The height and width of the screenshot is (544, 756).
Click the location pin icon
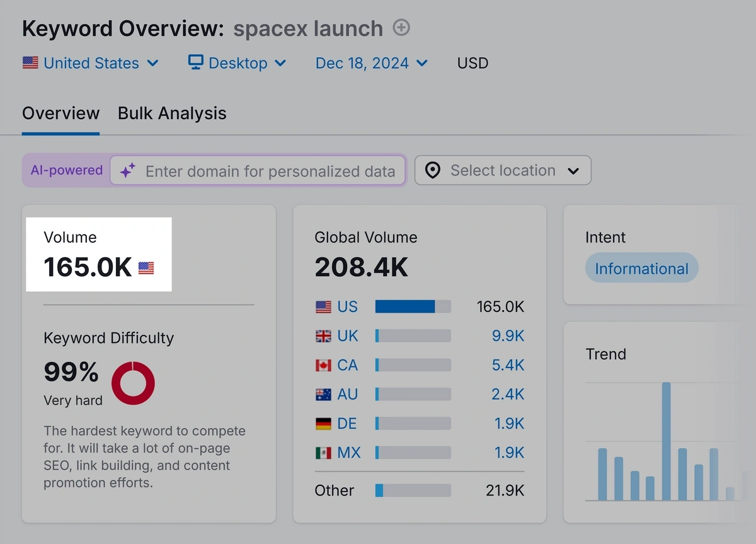tap(433, 170)
